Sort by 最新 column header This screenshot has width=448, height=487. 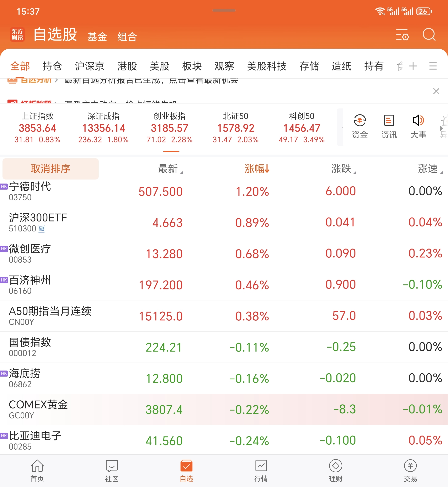click(x=170, y=168)
